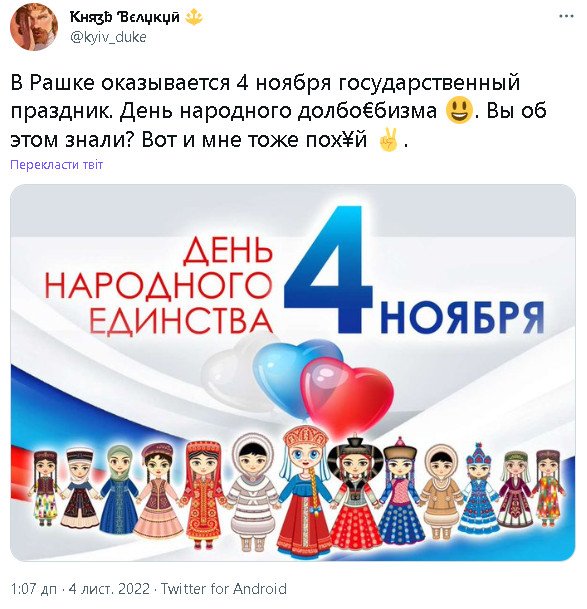Open the @kyiv_duke handle link

pyautogui.click(x=108, y=37)
